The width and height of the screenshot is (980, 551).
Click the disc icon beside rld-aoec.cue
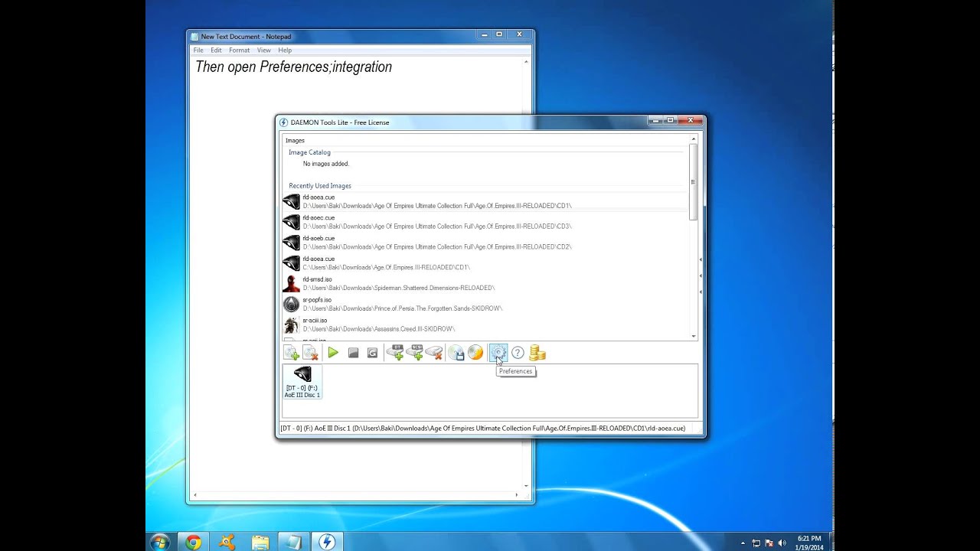291,222
